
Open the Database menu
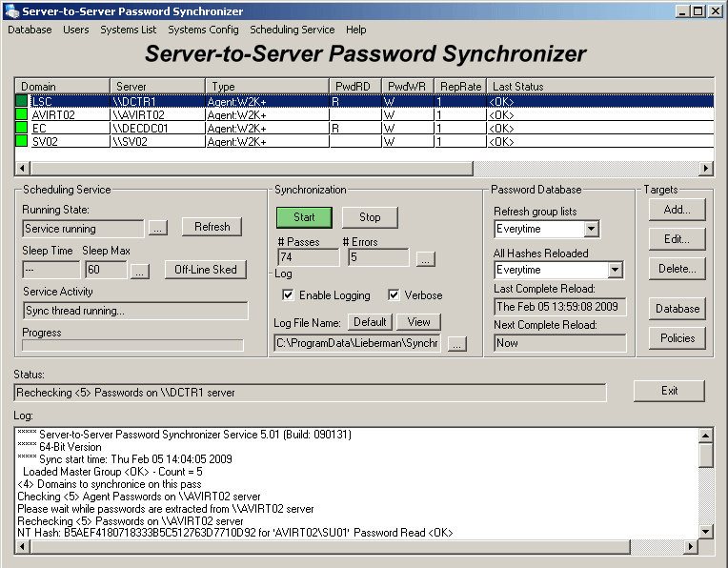(x=30, y=30)
